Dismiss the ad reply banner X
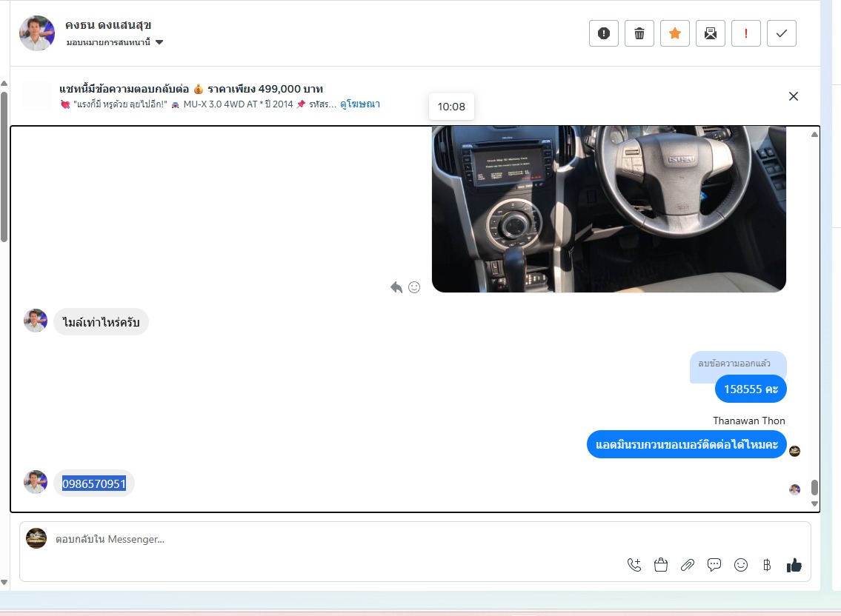 pyautogui.click(x=794, y=96)
